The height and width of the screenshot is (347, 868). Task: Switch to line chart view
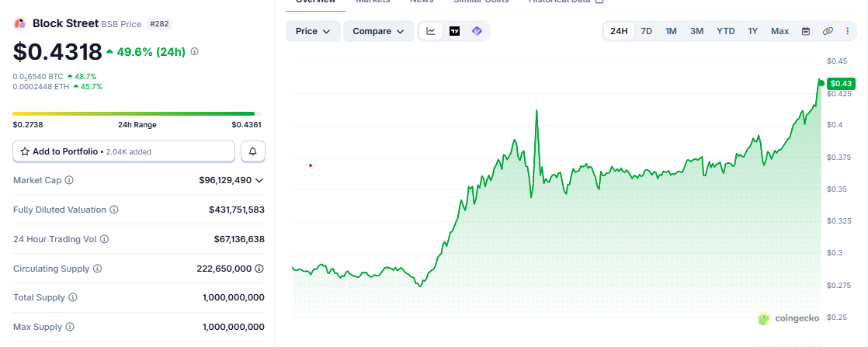coord(431,31)
